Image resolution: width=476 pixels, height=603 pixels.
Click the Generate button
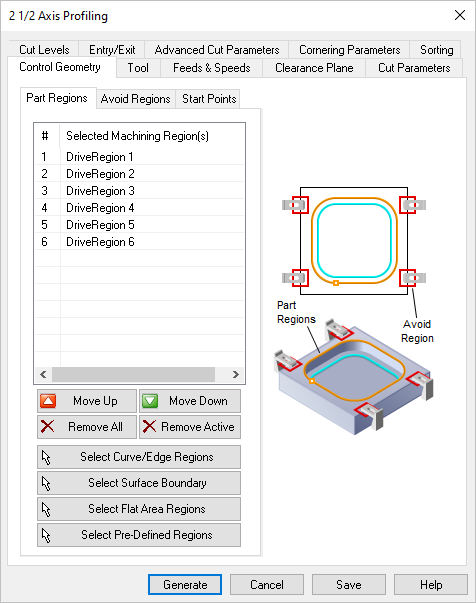pos(185,585)
